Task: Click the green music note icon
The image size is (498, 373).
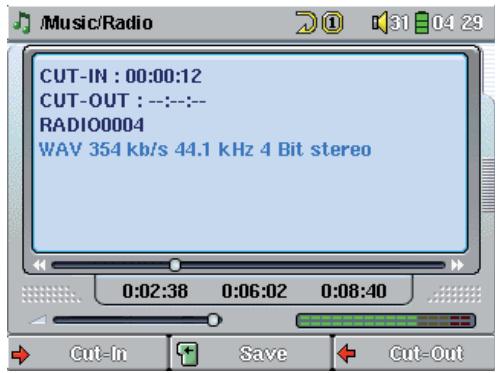Action: [22, 23]
